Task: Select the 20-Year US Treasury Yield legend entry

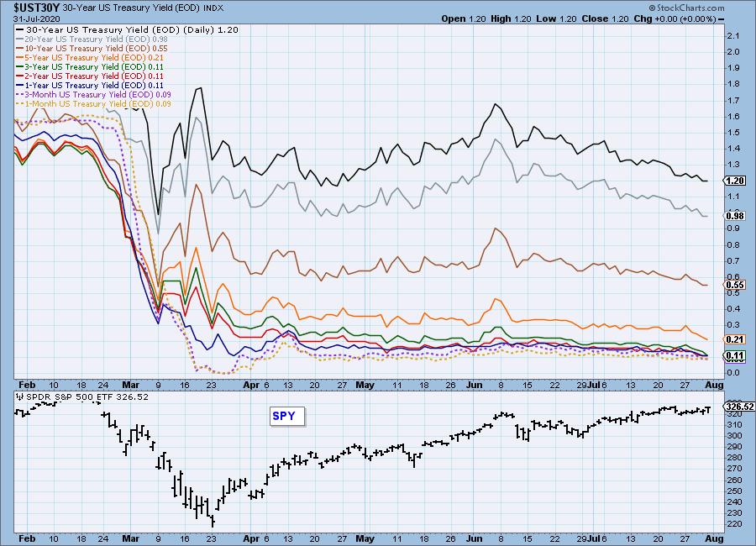Action: (x=92, y=39)
